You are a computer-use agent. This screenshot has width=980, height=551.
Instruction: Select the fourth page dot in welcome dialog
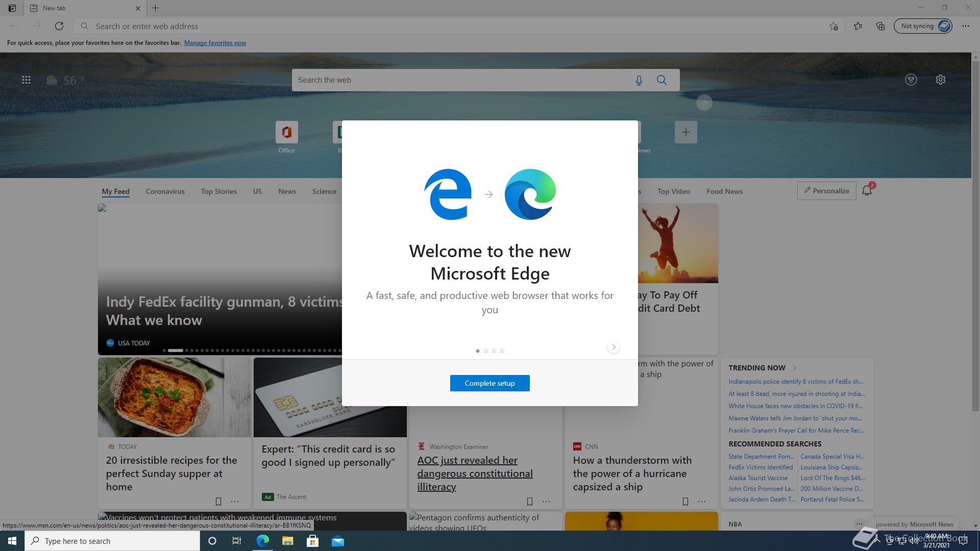[502, 351]
